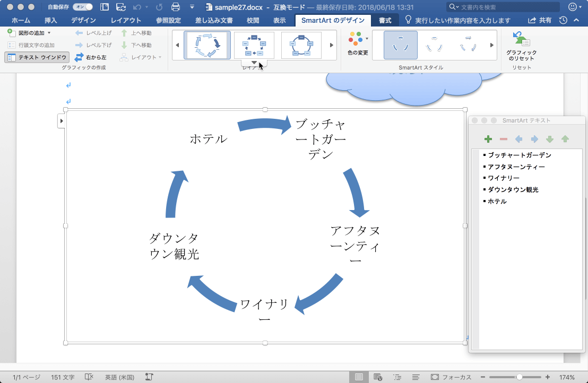588x383 pixels.
Task: Click 上へ移動 move up button
Action: pyautogui.click(x=136, y=33)
